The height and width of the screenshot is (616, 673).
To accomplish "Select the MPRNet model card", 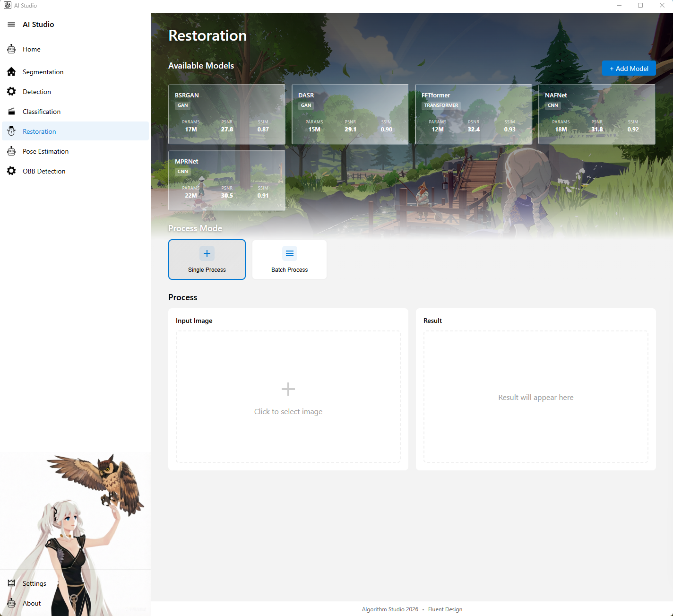I will tap(227, 180).
